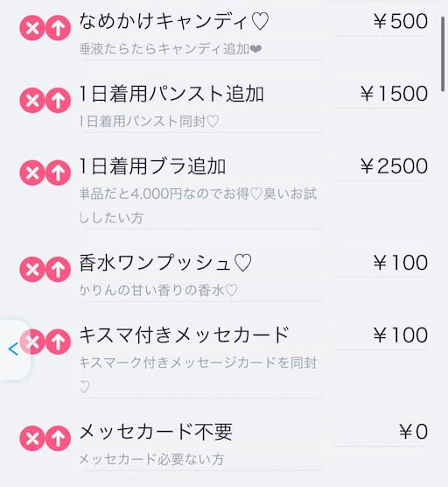Edit the ¥2500 price field
The height and width of the screenshot is (487, 448).
[381, 166]
